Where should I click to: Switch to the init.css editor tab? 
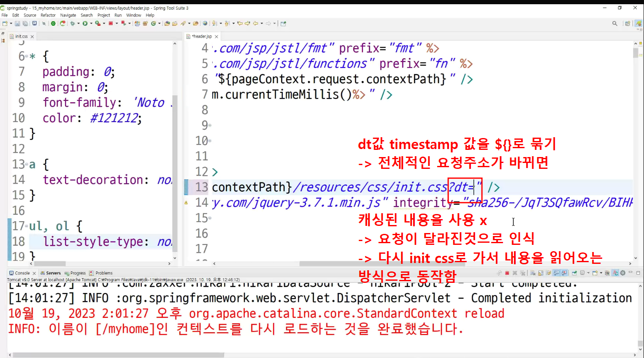click(x=21, y=36)
